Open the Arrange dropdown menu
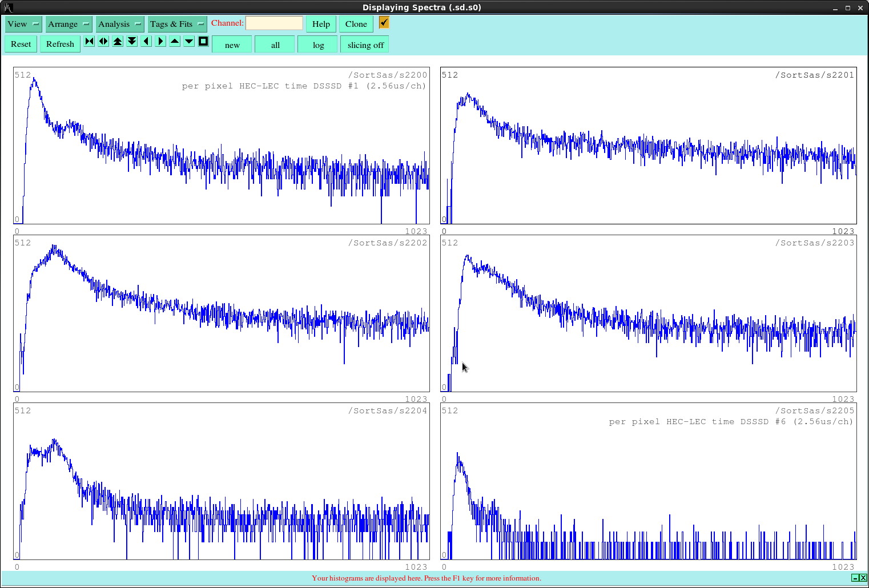Image resolution: width=869 pixels, height=588 pixels. point(69,24)
